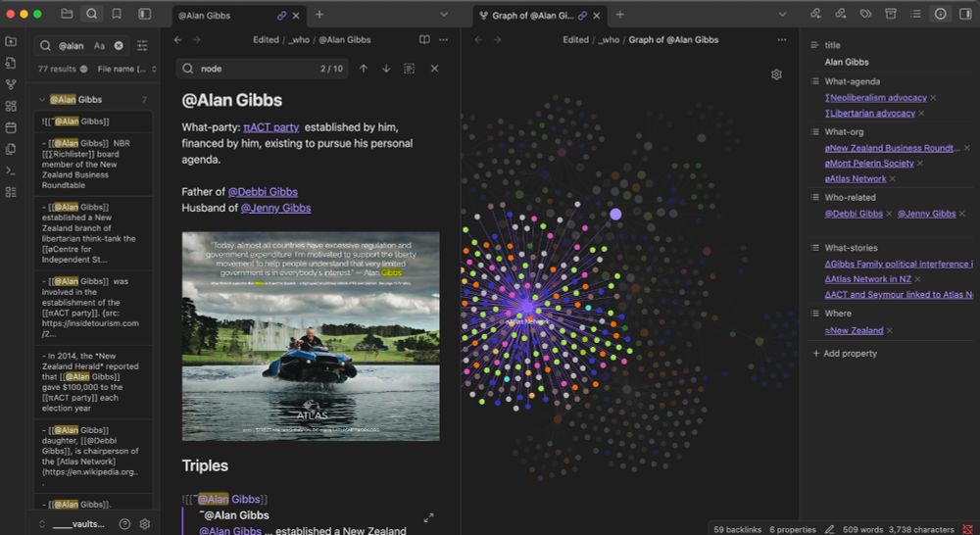Open the canvas icon in left ribbon

click(11, 106)
